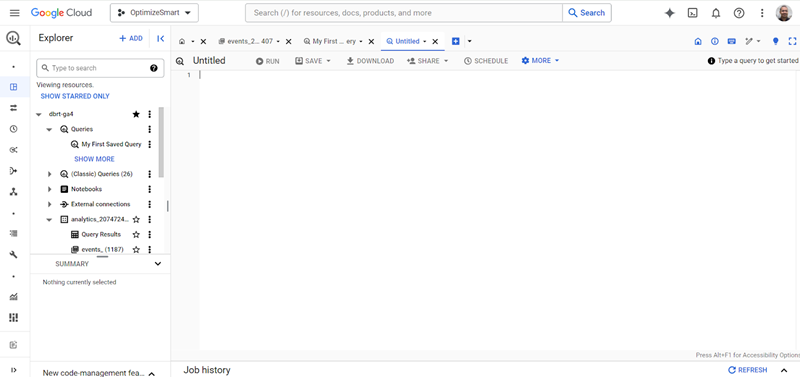Click the DOWNLOAD button

[x=370, y=61]
